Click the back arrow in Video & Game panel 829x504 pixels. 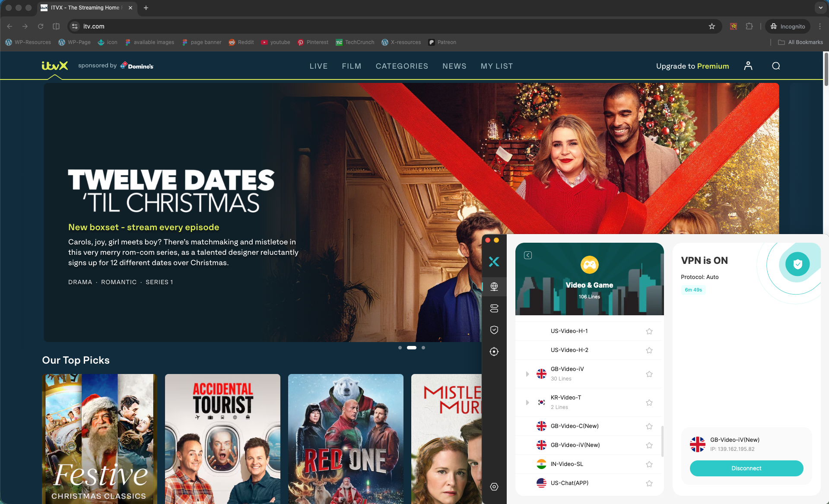point(528,255)
